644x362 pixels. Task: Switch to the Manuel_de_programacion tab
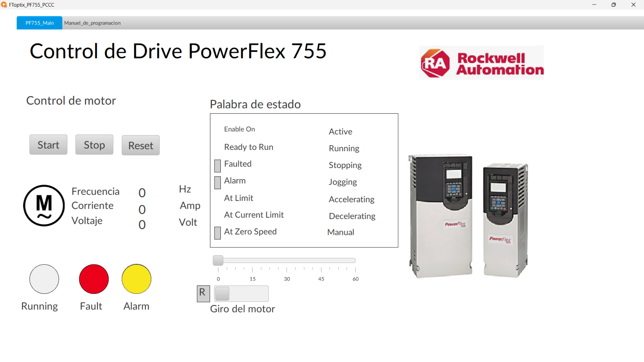pos(92,23)
